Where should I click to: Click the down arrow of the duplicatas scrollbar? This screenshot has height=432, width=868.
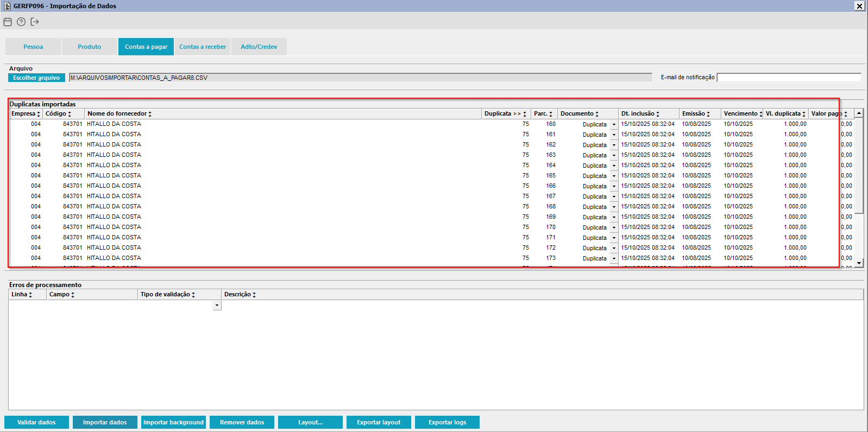click(859, 263)
